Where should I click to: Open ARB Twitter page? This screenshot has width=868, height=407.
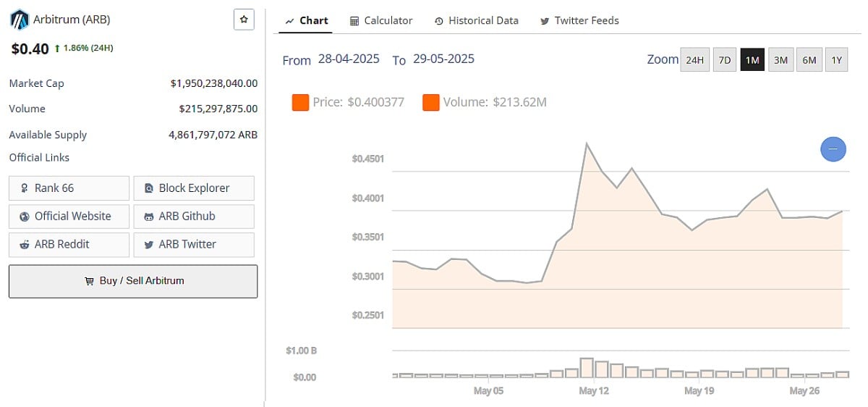[194, 245]
